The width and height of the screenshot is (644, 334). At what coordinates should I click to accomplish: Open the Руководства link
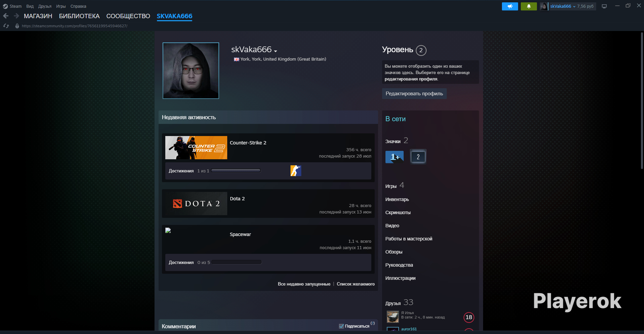click(399, 265)
